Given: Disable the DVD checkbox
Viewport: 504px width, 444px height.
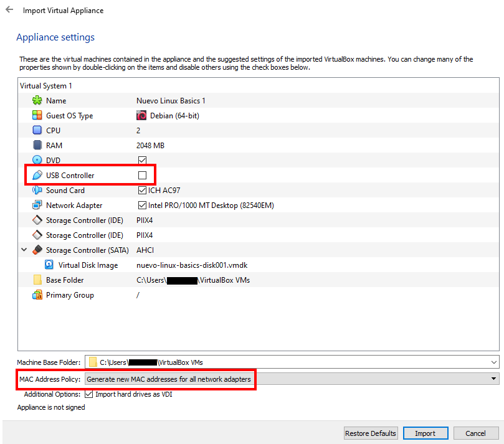Looking at the screenshot, I should click(x=142, y=160).
